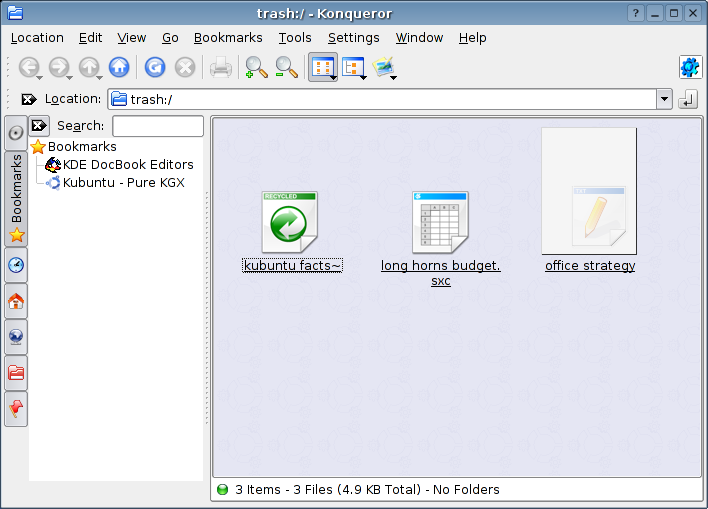Open the Icon View mode dropdown arrow

[334, 78]
